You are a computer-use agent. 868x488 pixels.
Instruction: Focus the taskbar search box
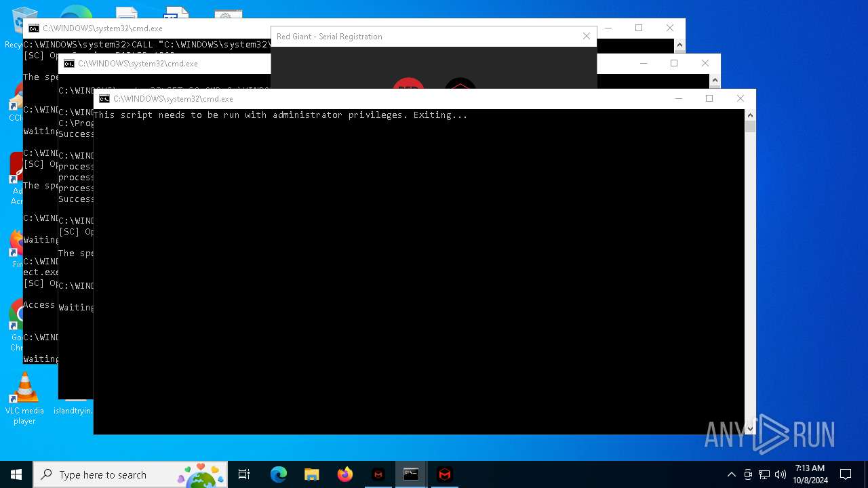(x=130, y=474)
